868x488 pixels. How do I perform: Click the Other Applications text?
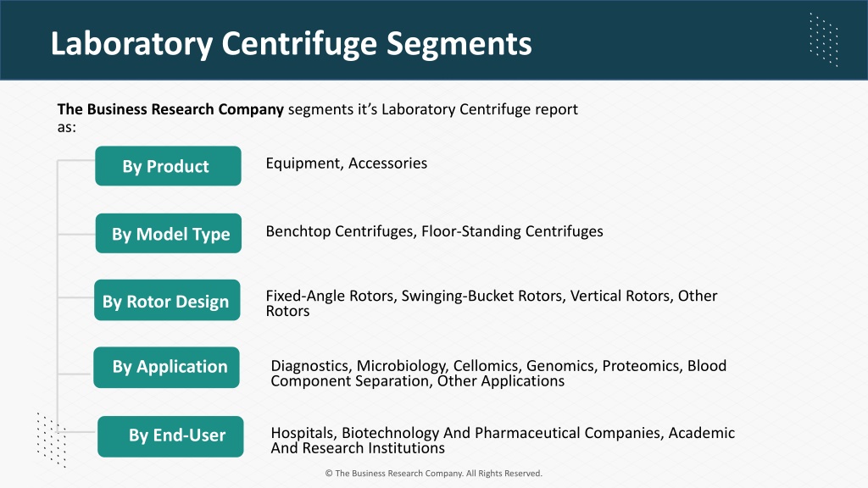point(501,381)
